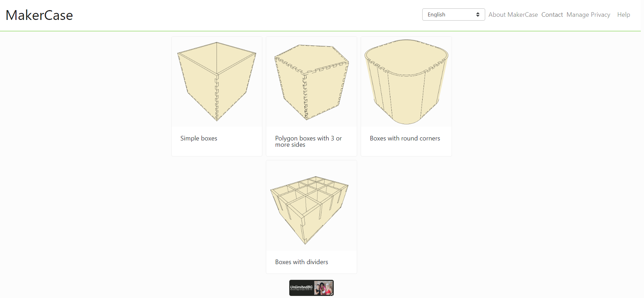Open Manage Privacy settings
Screen dimensions: 644x298
[x=588, y=15]
